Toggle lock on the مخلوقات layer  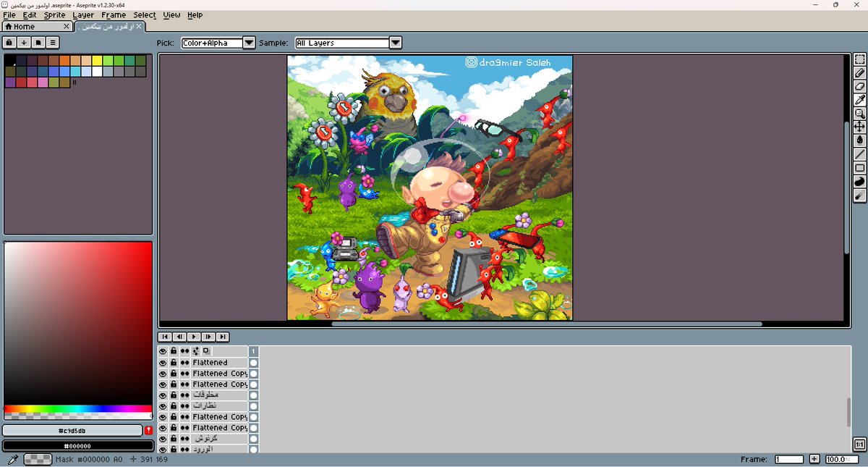(x=174, y=395)
